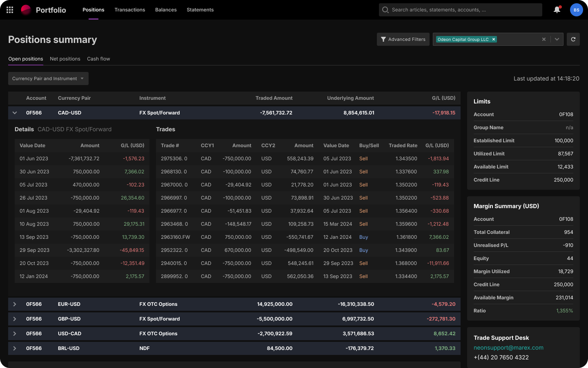Open Currency Pair and Instrument dropdown
The width and height of the screenshot is (588, 368).
48,79
